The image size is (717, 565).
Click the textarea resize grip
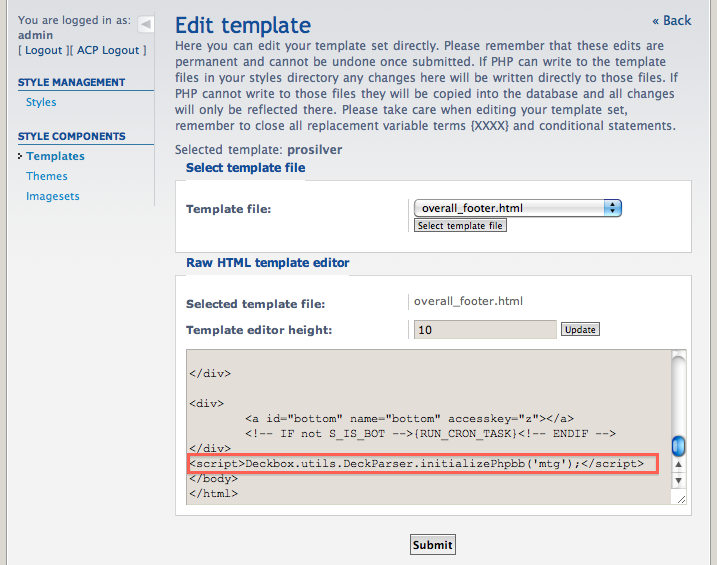(x=681, y=499)
